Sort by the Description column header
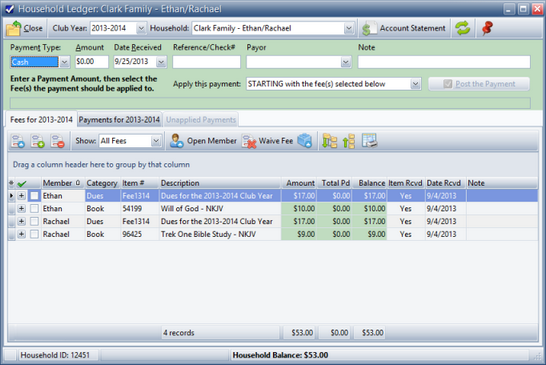The width and height of the screenshot is (546, 365). [220, 183]
